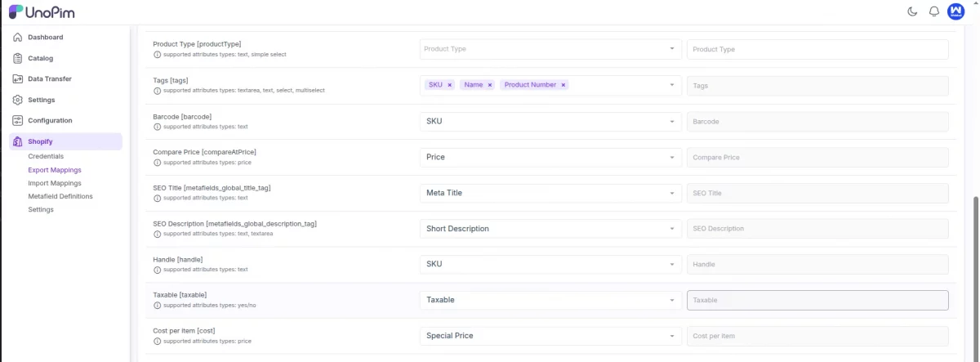Open Shopify Settings submenu link

[x=41, y=209]
